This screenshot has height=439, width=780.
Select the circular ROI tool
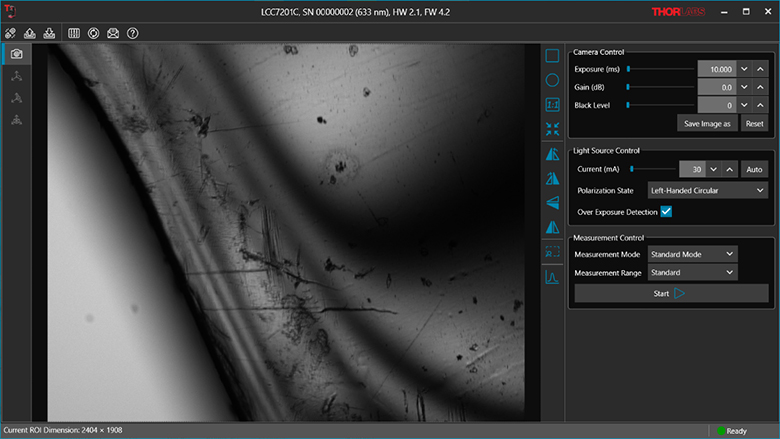[x=552, y=80]
